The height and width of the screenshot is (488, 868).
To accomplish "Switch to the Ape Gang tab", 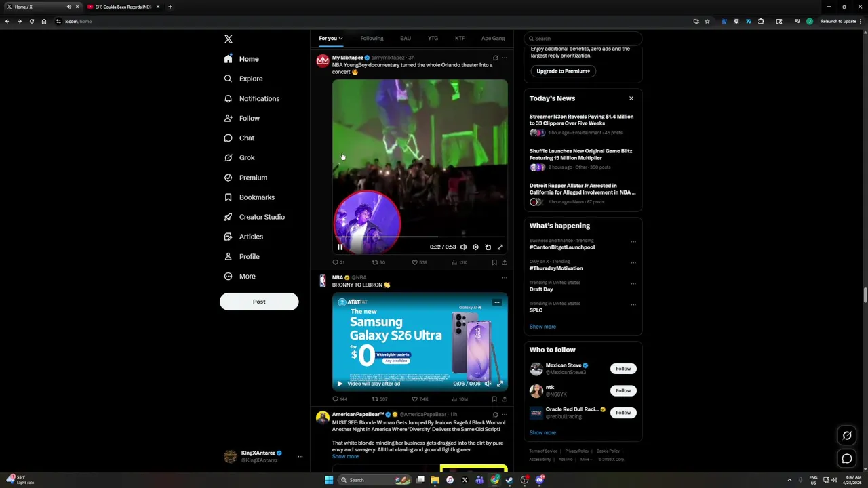I will [493, 39].
